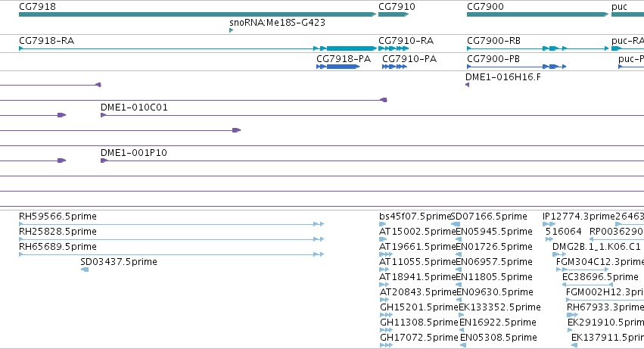
Task: Click the EC38696.5prime EST feature
Action: (x=587, y=285)
